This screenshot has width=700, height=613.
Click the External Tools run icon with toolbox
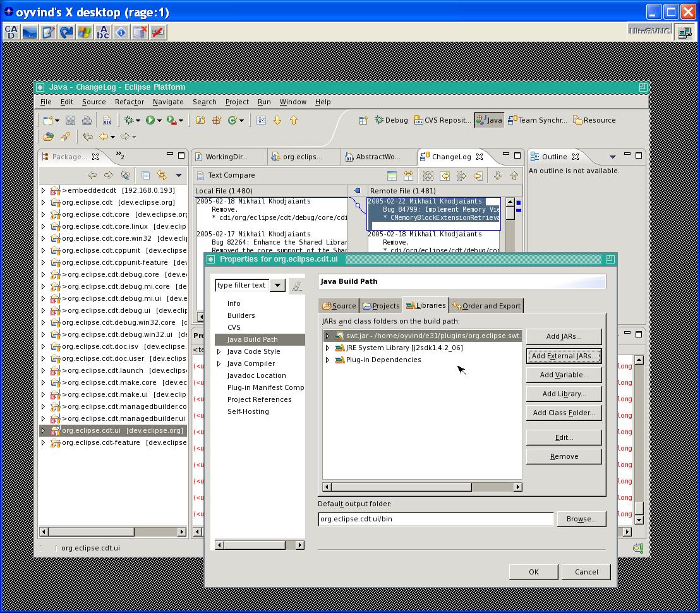[x=171, y=120]
